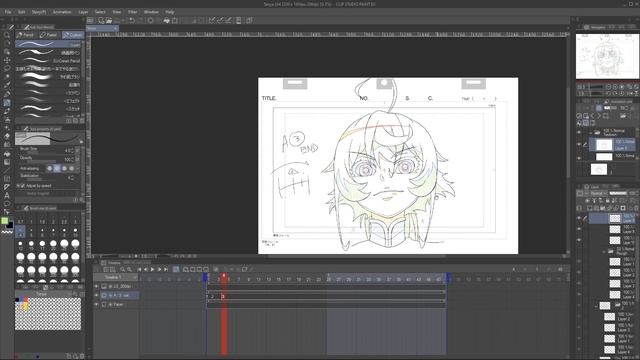
Task: Pick the black background color swatch
Action: (x=10, y=225)
